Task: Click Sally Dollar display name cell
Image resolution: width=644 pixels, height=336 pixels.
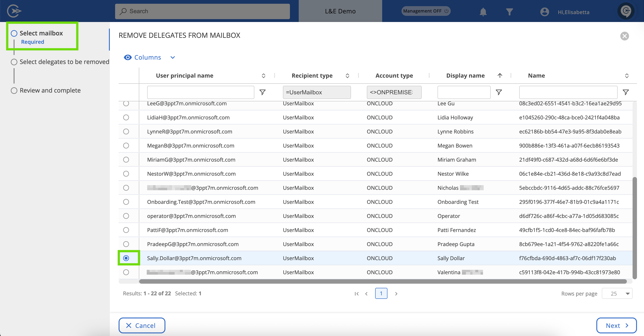Action: (451, 258)
